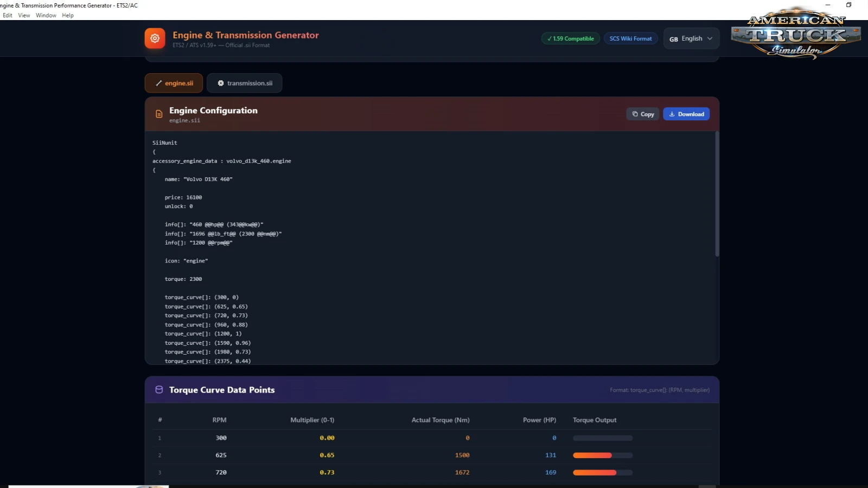Open the English language dropdown
This screenshot has height=488, width=868.
coord(691,38)
